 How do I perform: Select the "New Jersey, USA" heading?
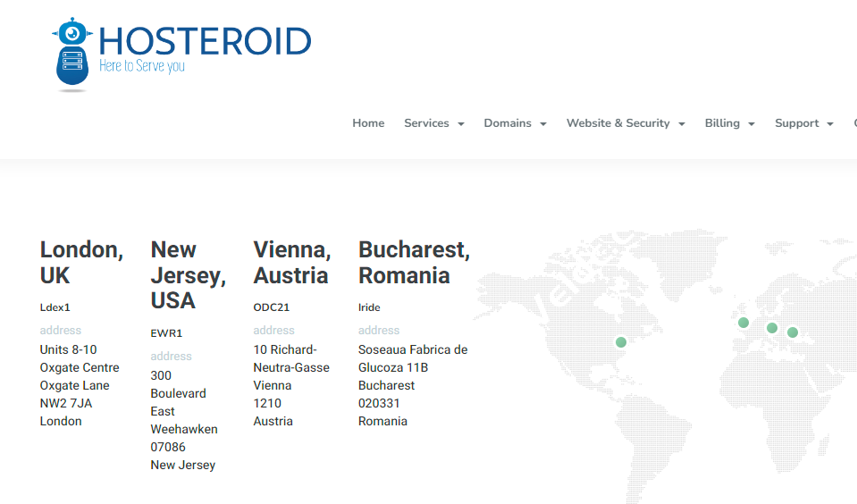[x=188, y=275]
